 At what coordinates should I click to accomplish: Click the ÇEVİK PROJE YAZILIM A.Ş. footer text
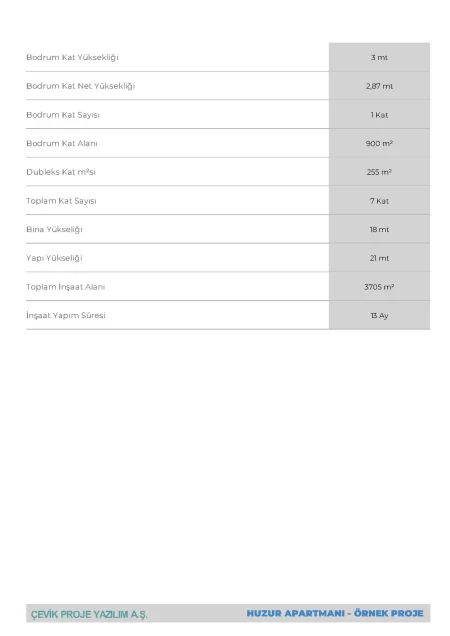[x=89, y=615]
